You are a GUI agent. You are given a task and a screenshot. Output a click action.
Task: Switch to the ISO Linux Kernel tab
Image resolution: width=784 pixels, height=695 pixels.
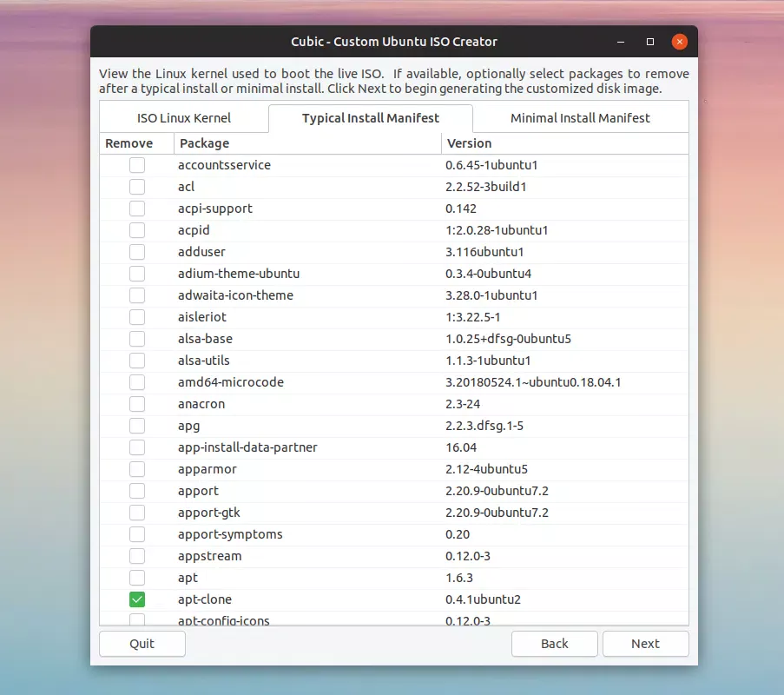(183, 118)
